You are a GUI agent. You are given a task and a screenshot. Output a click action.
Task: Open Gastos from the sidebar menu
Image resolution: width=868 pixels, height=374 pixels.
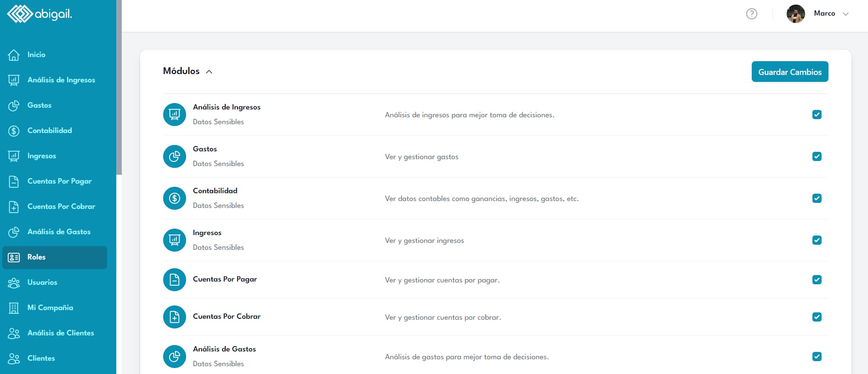tap(40, 105)
